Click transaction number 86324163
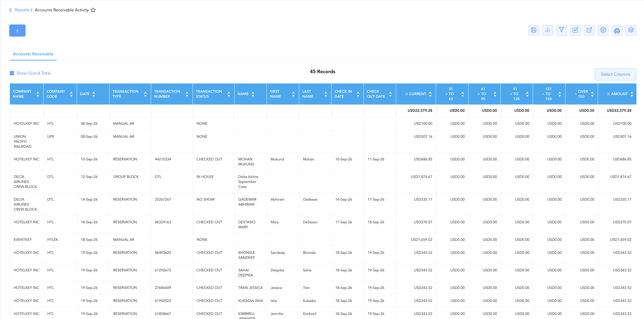 point(163,222)
